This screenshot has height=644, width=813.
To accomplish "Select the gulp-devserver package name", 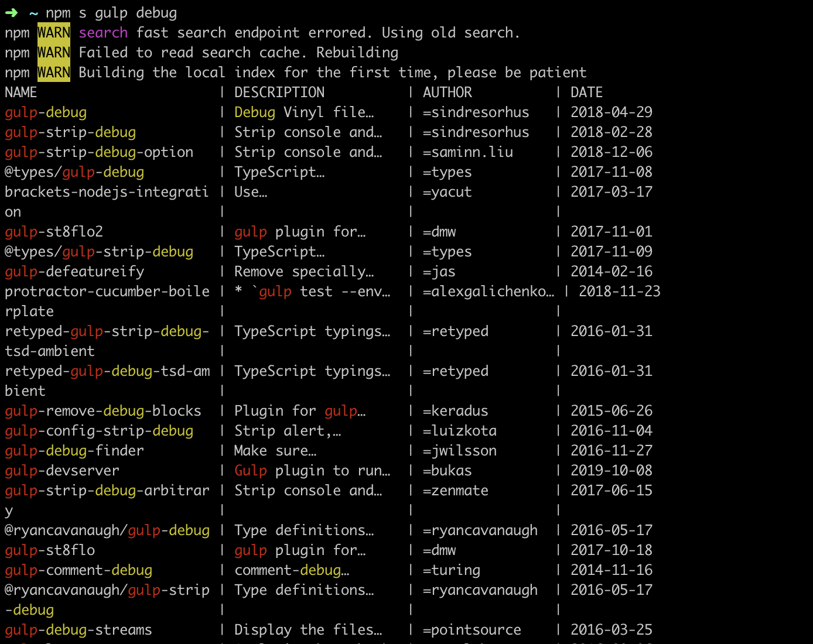I will [62, 470].
